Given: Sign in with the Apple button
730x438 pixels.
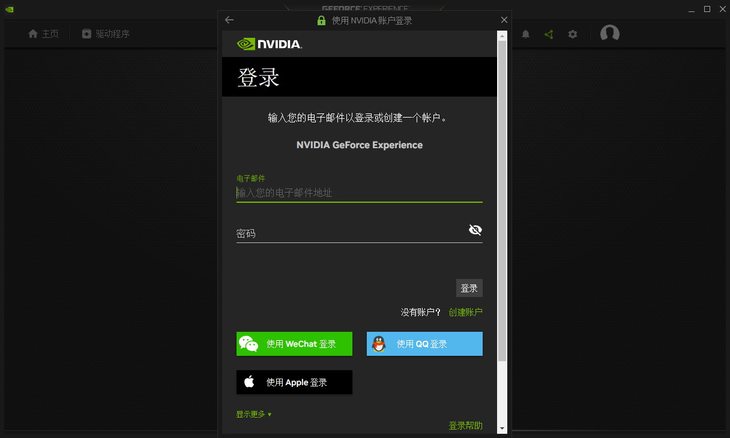Looking at the screenshot, I should (294, 382).
